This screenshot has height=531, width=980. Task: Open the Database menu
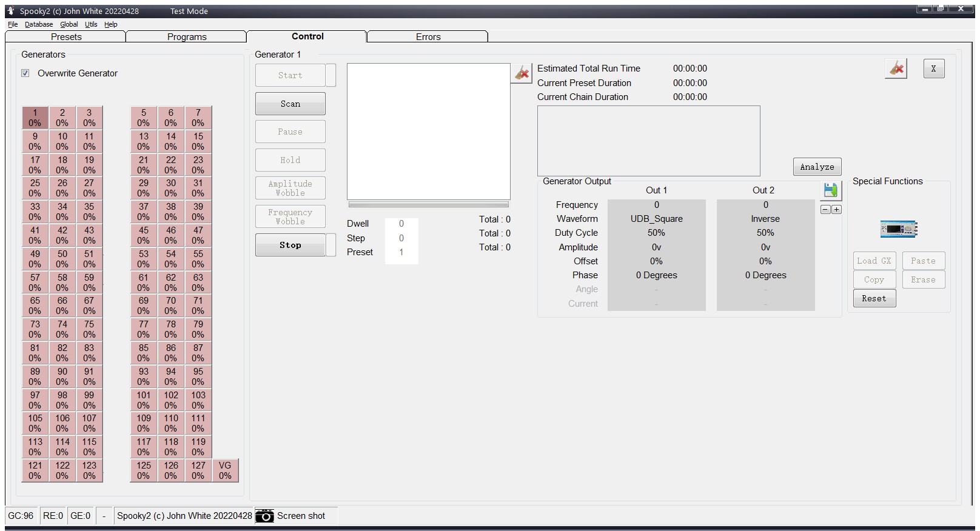(39, 24)
